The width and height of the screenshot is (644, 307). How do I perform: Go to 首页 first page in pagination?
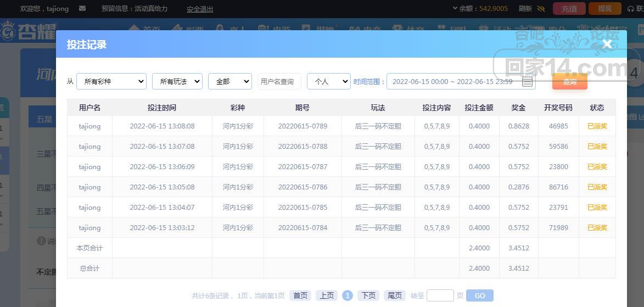[300, 295]
